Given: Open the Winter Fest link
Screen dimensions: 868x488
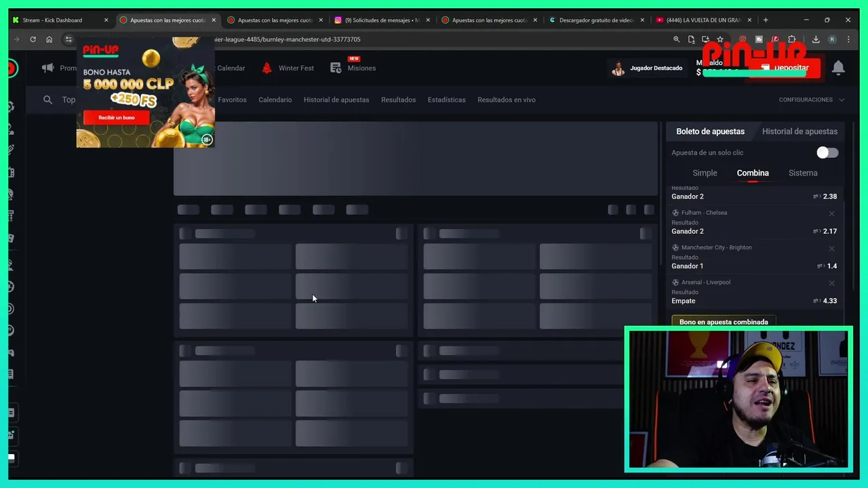Looking at the screenshot, I should (296, 68).
